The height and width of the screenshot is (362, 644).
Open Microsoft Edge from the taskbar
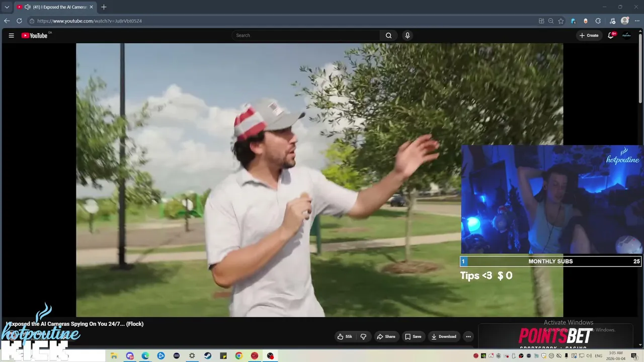click(x=145, y=356)
